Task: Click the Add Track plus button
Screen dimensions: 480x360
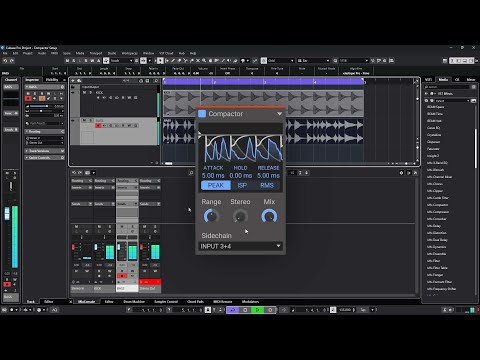Action: pyautogui.click(x=73, y=81)
